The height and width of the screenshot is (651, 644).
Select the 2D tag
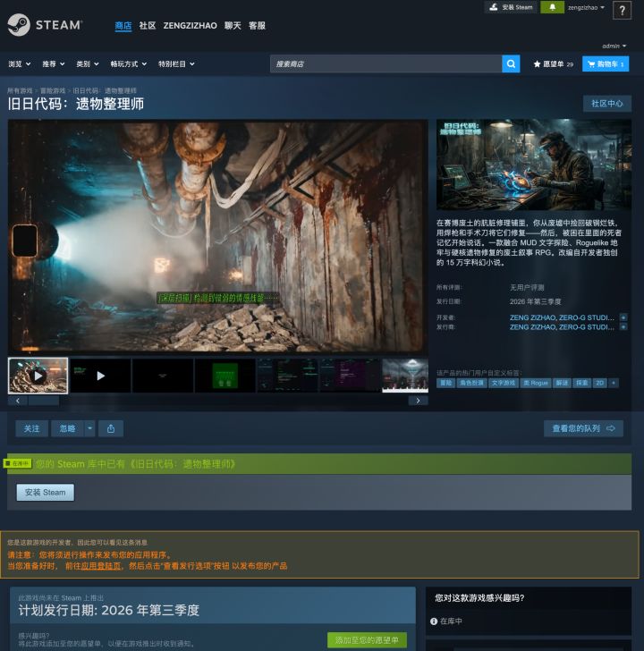tap(599, 383)
